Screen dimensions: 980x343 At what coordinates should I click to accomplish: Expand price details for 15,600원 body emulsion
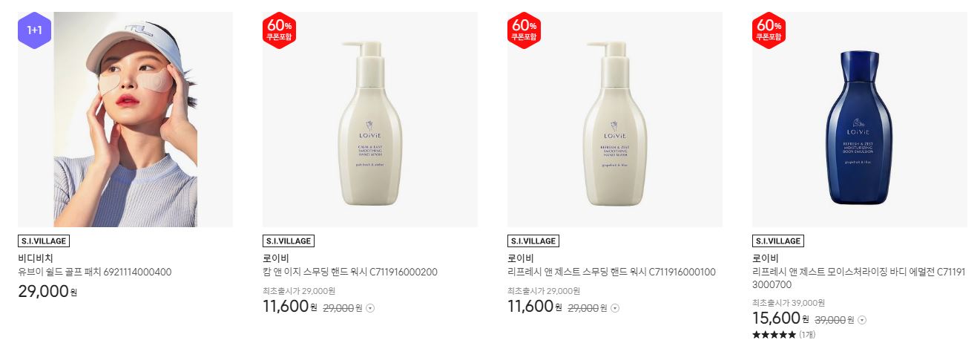[x=862, y=320]
